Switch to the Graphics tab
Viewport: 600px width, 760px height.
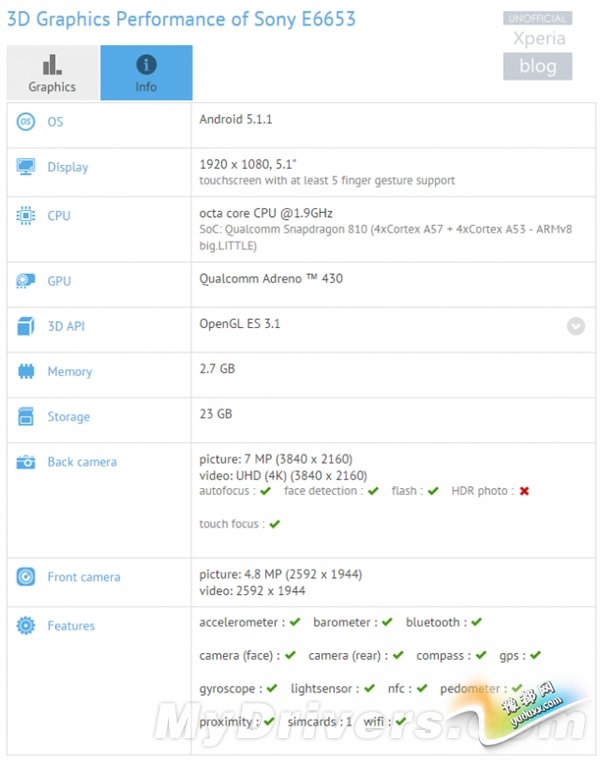pos(52,73)
